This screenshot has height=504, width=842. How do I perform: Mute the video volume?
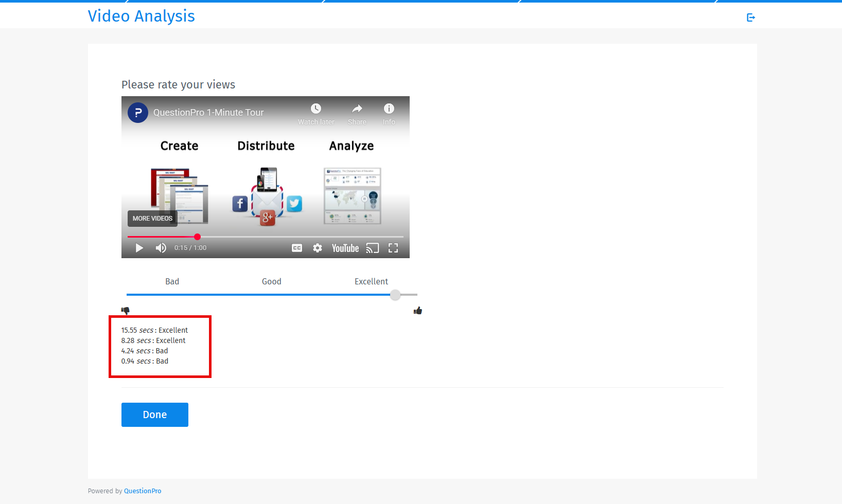pos(161,248)
